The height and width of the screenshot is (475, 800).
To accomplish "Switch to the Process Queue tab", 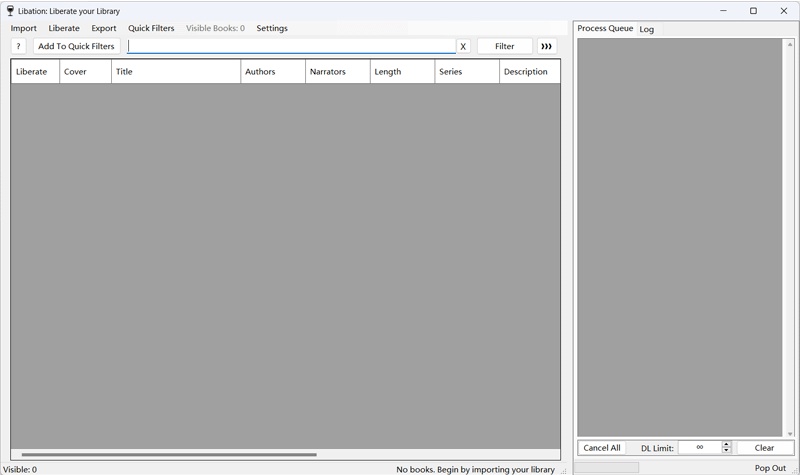I will [x=605, y=29].
